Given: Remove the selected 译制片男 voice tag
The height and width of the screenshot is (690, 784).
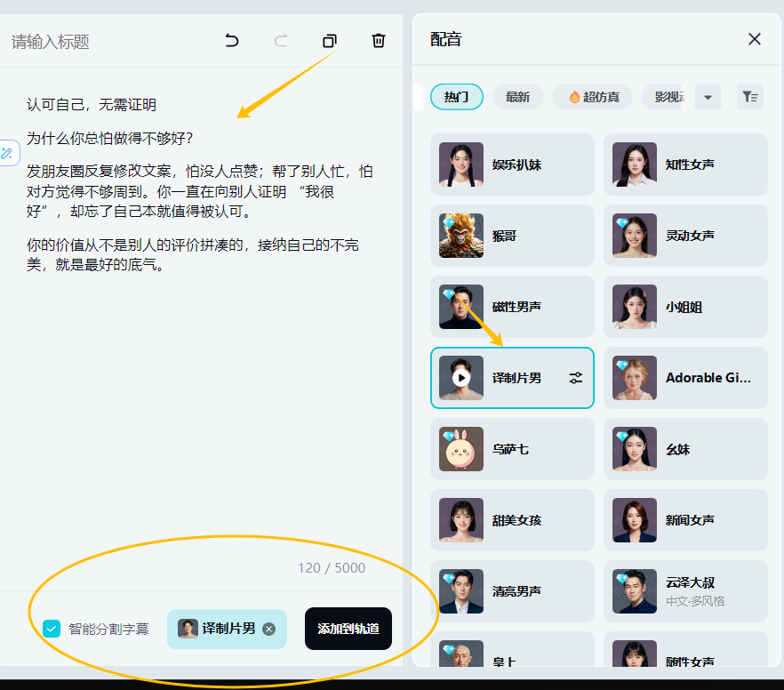Looking at the screenshot, I should tap(269, 629).
